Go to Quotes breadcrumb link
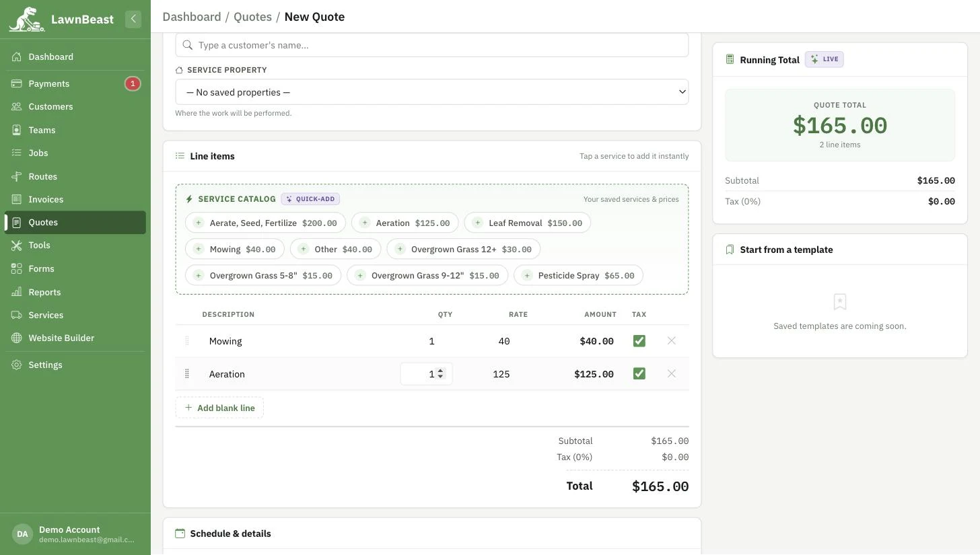 252,17
